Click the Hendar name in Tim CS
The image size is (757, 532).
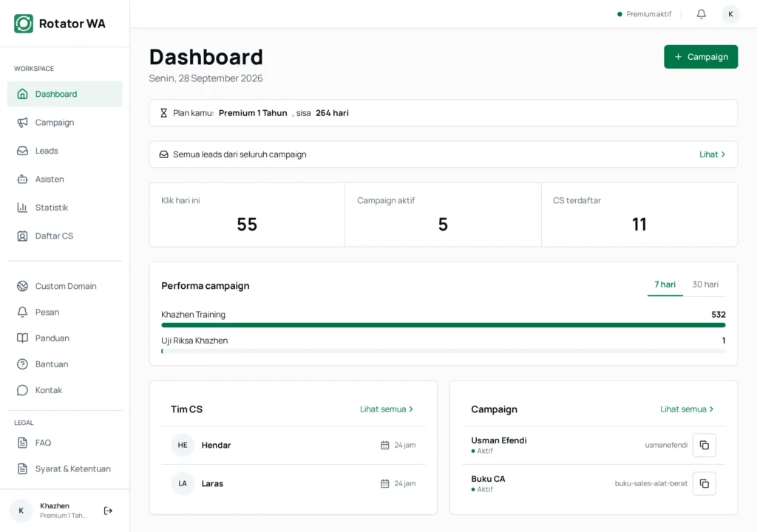[x=216, y=445]
